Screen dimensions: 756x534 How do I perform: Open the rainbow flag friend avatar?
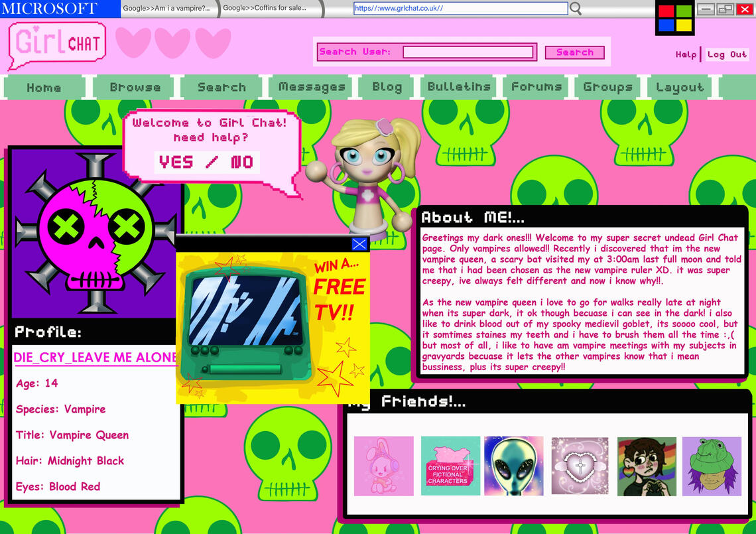(x=647, y=466)
